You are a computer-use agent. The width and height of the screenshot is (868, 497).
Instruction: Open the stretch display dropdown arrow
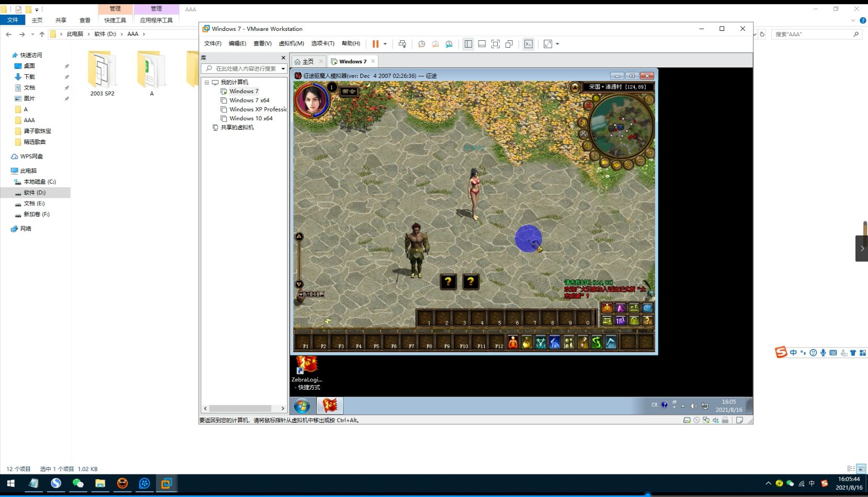coord(557,44)
